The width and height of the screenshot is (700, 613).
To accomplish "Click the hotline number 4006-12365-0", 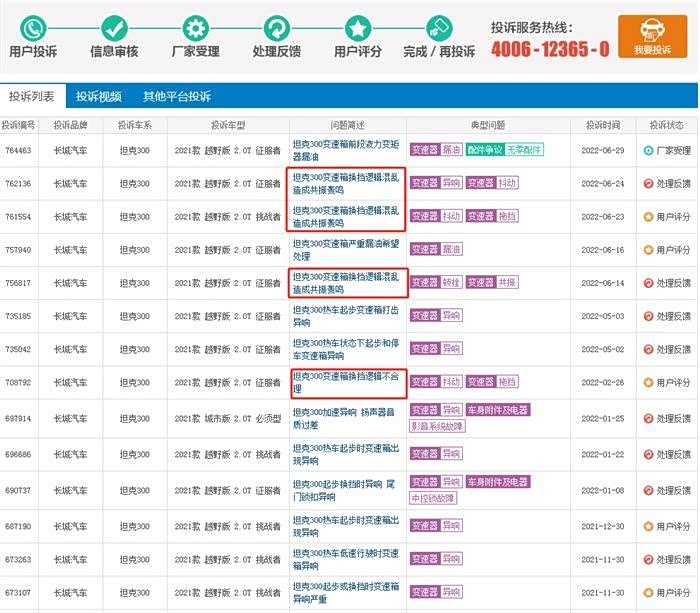I will tap(550, 49).
